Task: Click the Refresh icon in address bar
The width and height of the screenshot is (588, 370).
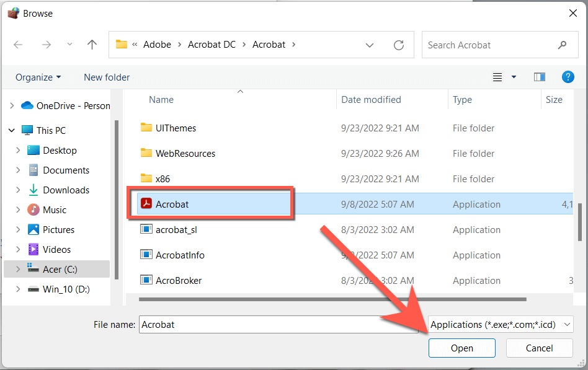Action: pyautogui.click(x=399, y=45)
